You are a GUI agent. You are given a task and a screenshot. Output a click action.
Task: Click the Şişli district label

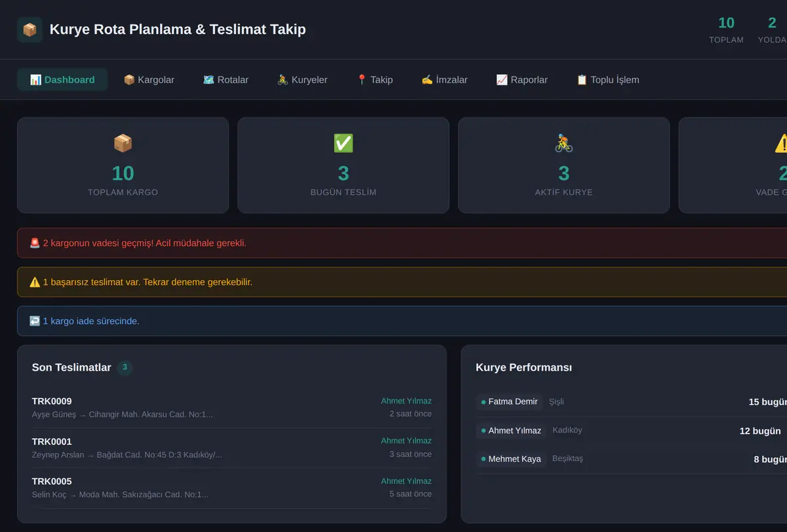557,401
